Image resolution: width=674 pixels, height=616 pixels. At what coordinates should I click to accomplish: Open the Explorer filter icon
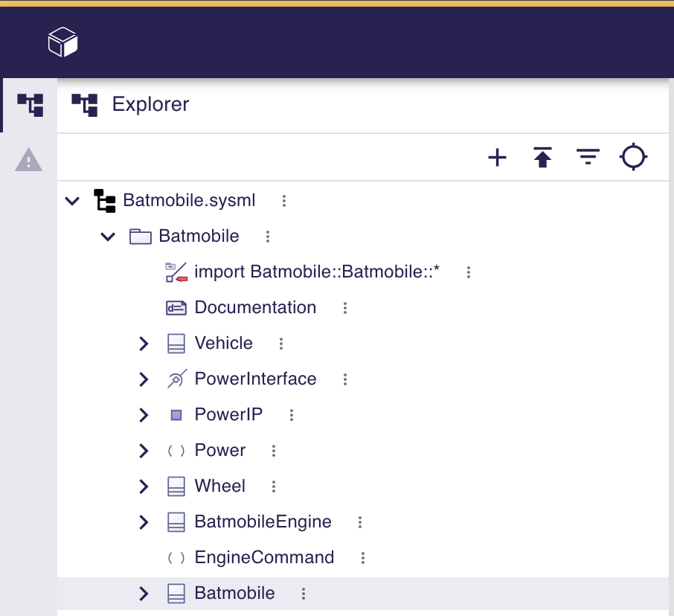point(588,157)
